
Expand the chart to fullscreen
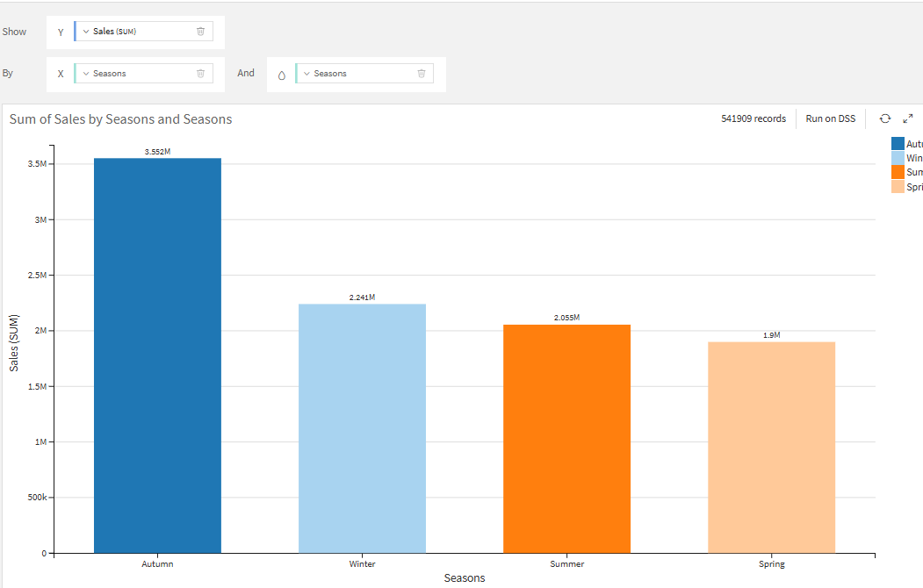point(908,118)
